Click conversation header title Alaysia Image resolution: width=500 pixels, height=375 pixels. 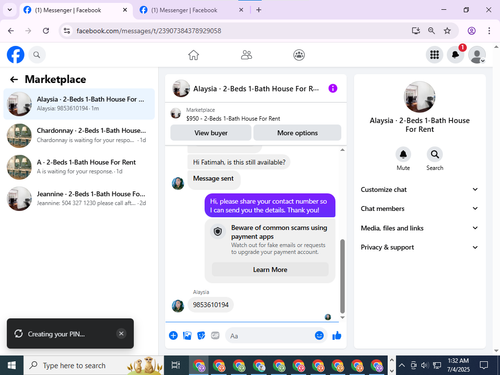point(256,89)
